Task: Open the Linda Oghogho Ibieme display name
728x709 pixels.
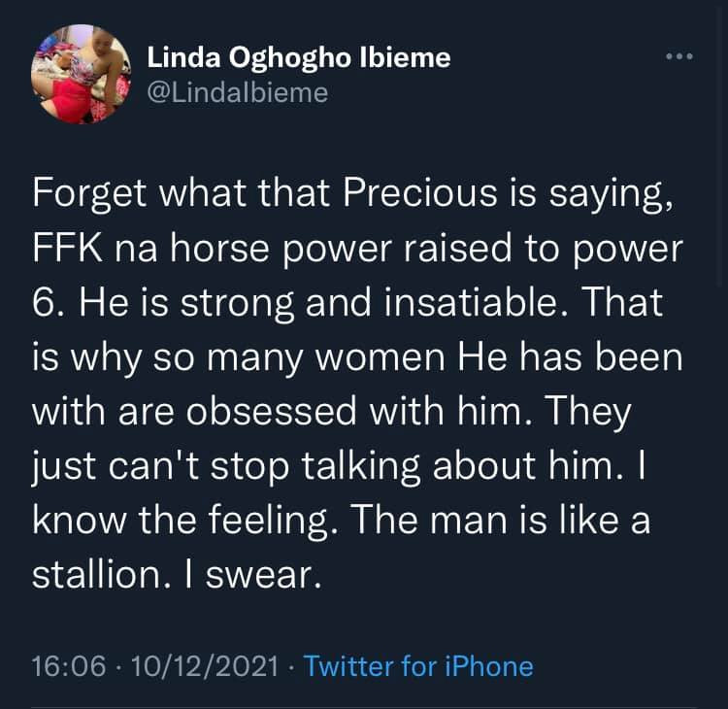Action: tap(299, 58)
